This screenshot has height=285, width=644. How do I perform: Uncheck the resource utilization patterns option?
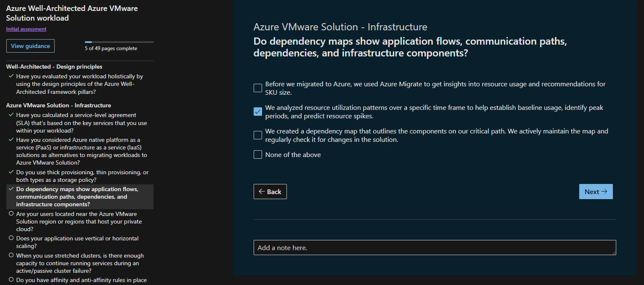point(257,112)
